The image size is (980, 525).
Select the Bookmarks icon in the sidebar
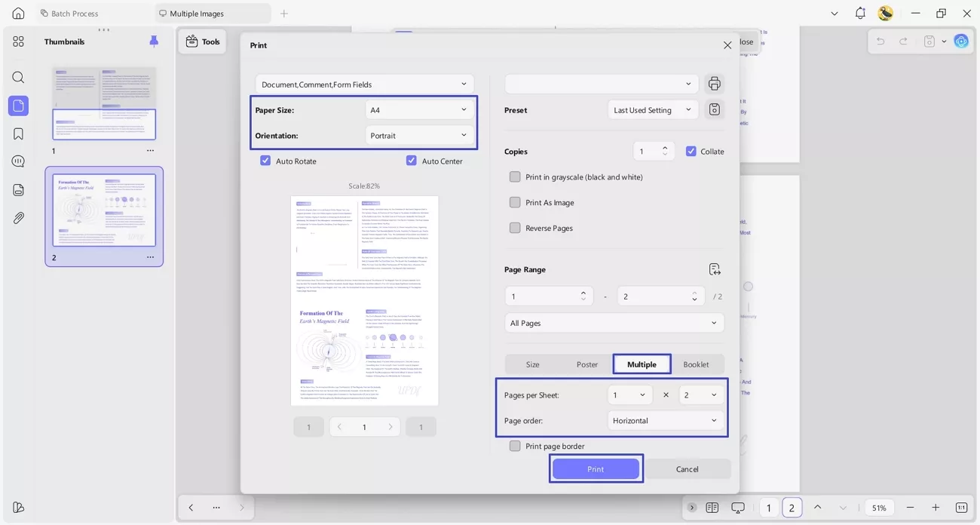pos(18,133)
